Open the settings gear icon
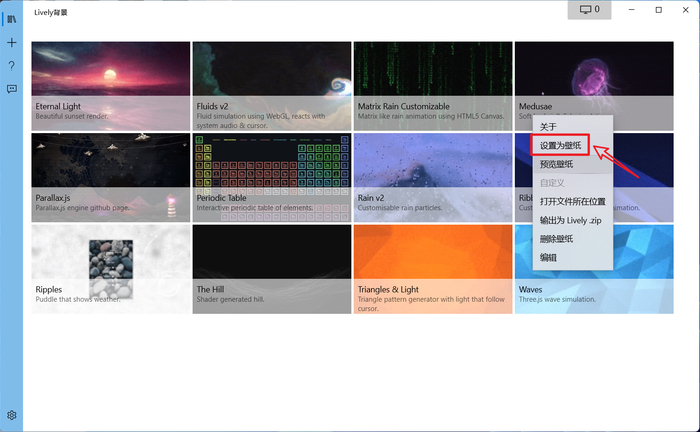Image resolution: width=700 pixels, height=432 pixels. (x=11, y=415)
